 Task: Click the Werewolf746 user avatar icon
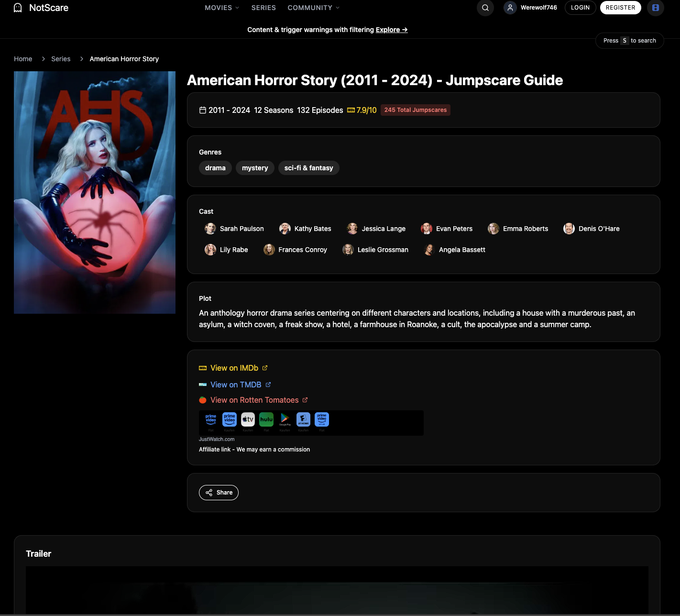tap(509, 8)
